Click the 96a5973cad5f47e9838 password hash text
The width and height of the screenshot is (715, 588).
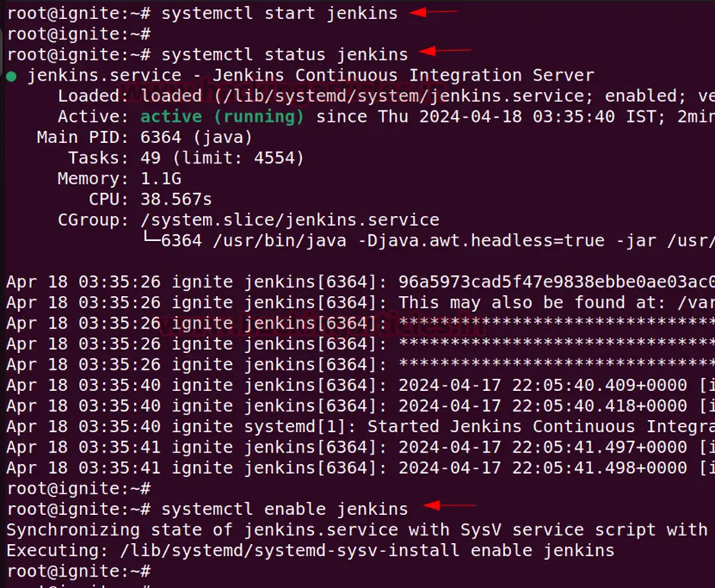[x=557, y=282]
